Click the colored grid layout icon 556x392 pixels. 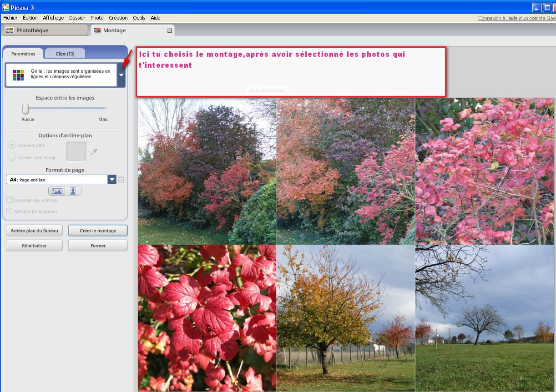pyautogui.click(x=18, y=75)
